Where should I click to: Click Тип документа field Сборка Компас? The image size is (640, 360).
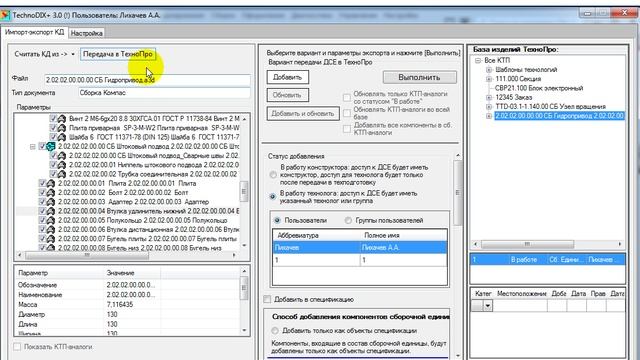(x=164, y=93)
